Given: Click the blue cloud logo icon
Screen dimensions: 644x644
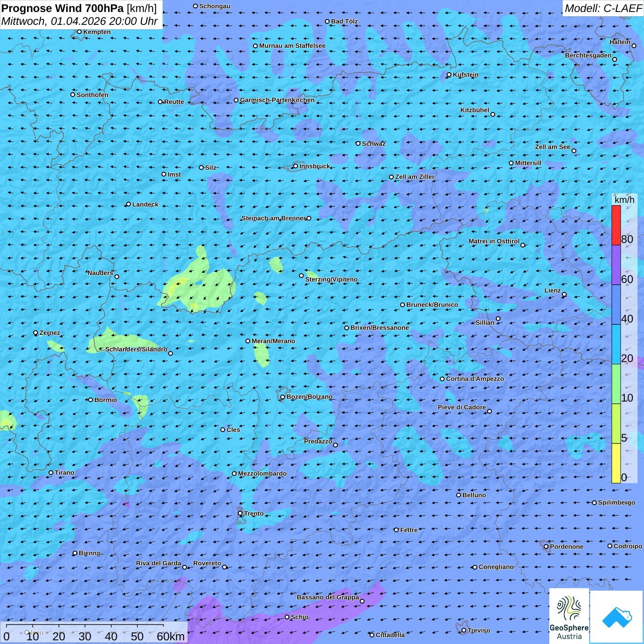Looking at the screenshot, I should click(x=616, y=617).
